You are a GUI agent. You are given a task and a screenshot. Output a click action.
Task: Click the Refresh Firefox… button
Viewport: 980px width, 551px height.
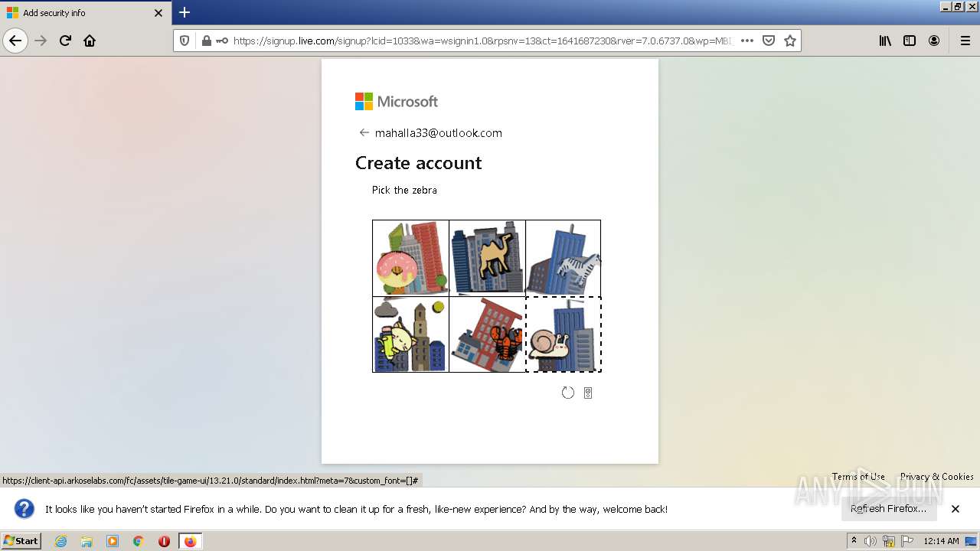889,509
